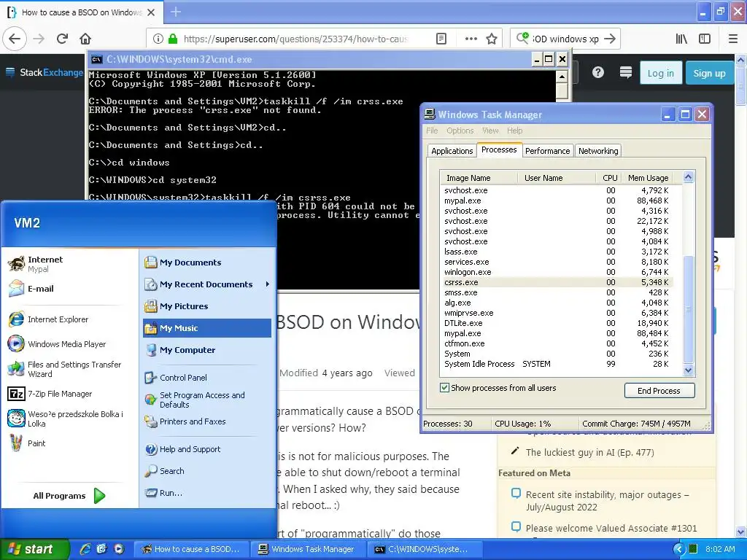Open page actions three-dot menu
747x560 pixels.
coord(471,39)
